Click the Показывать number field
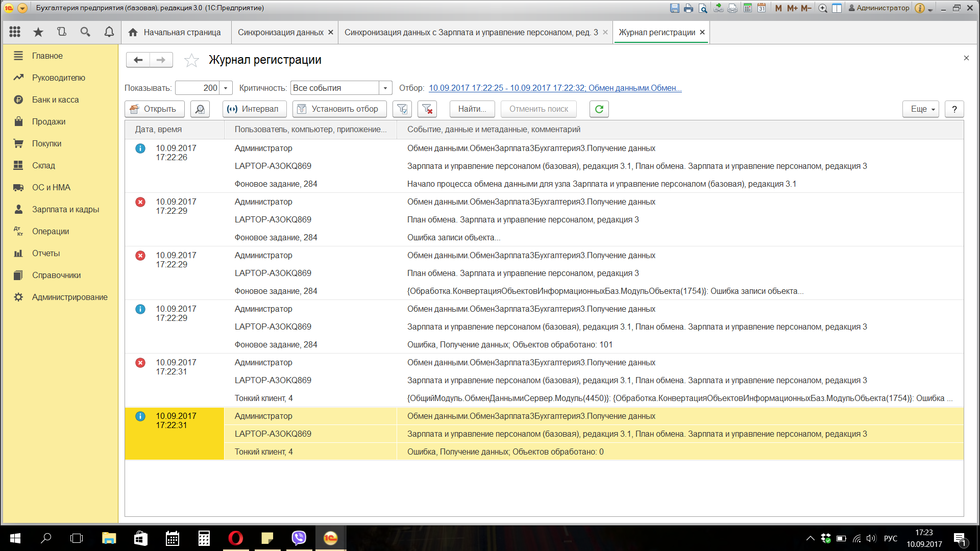Viewport: 980px width, 551px height. point(198,88)
